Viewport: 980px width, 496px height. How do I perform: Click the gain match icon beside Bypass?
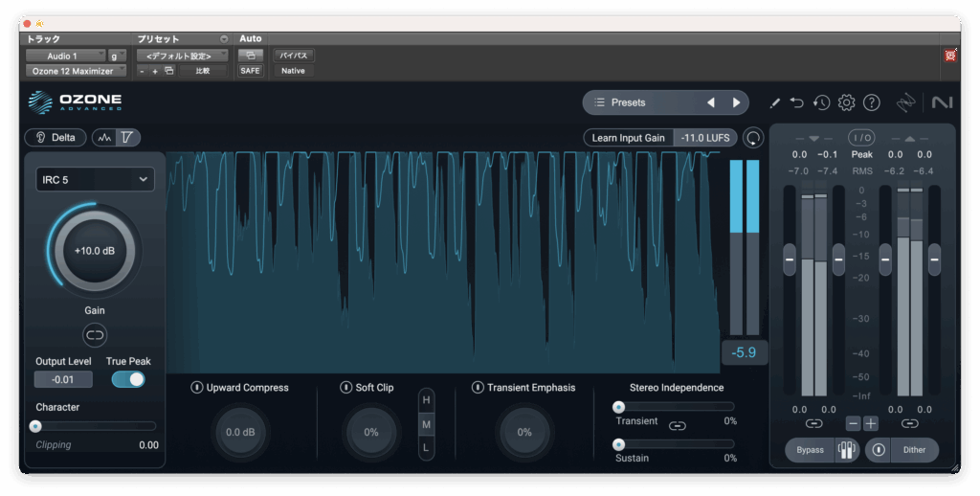(x=846, y=450)
